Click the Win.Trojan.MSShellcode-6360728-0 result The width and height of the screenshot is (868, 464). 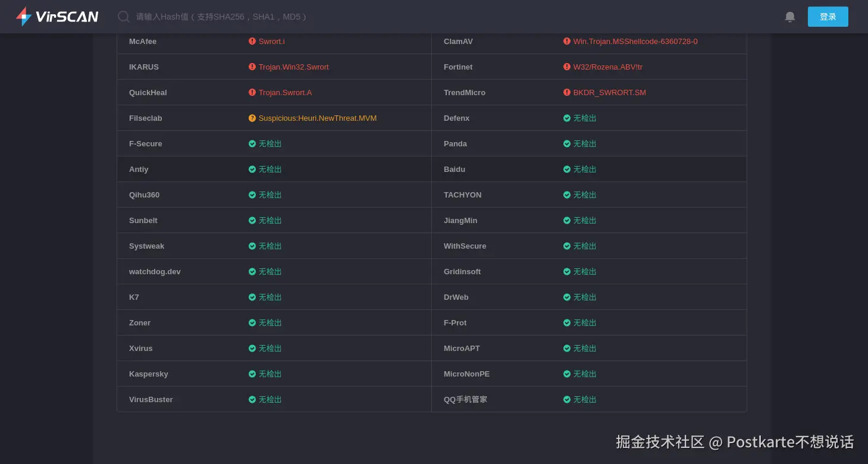click(x=635, y=42)
